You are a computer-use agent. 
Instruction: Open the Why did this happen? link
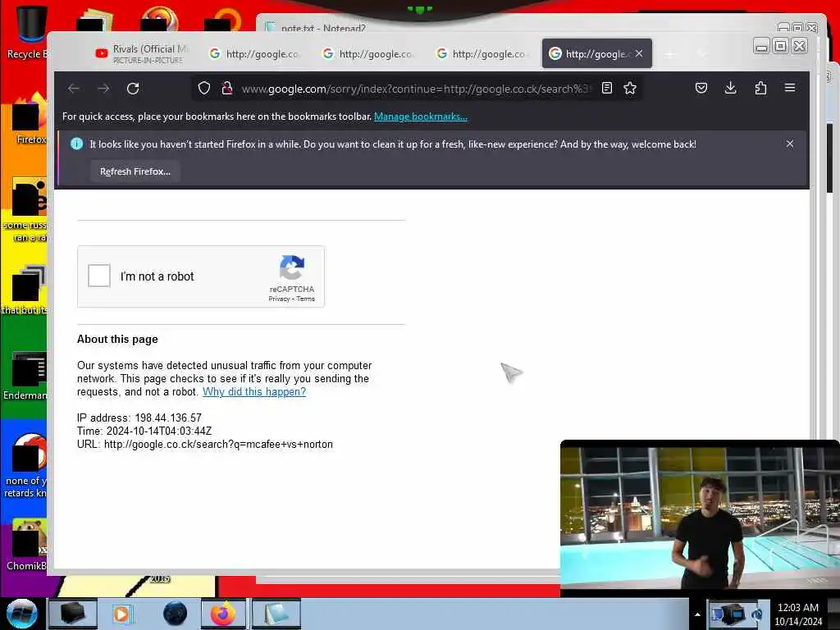(x=254, y=391)
